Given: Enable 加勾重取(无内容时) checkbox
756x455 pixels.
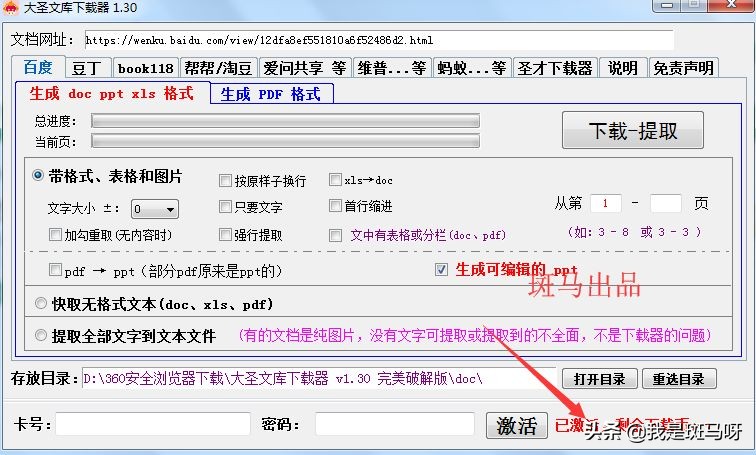Looking at the screenshot, I should point(55,235).
